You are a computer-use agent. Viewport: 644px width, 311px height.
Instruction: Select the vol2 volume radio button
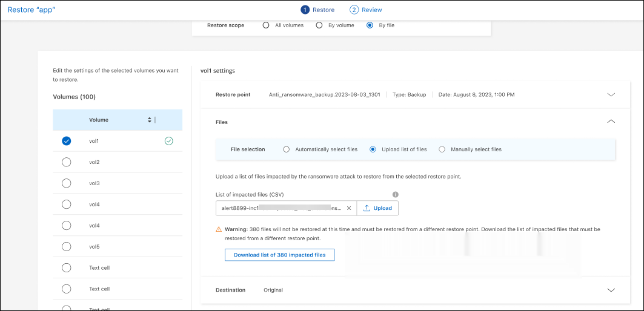coord(67,162)
